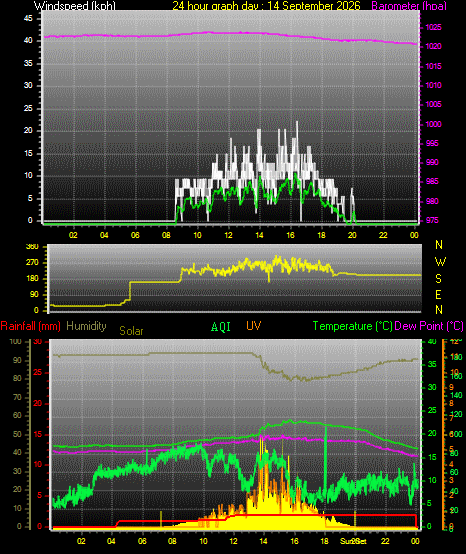Viewport: 466px width, 554px height.
Task: Click the UV legend label
Action: pyautogui.click(x=254, y=326)
